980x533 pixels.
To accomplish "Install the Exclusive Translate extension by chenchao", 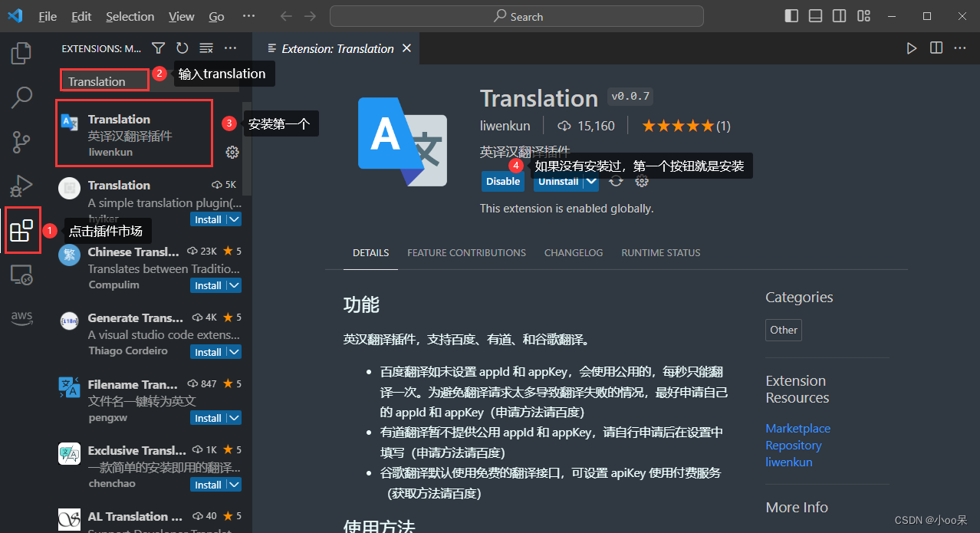I will [208, 485].
